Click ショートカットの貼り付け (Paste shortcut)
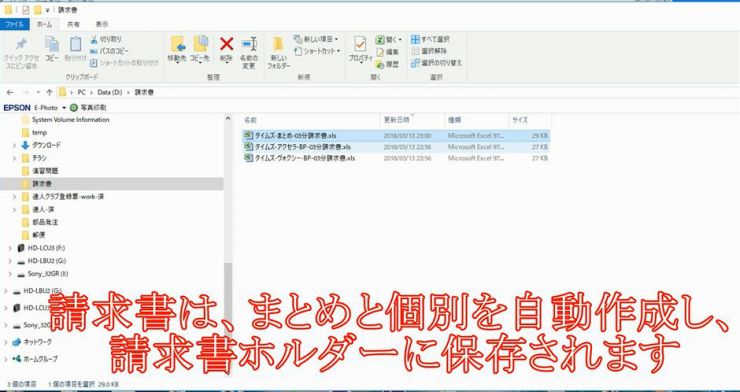Screen dimensions: 740x392 (125, 62)
